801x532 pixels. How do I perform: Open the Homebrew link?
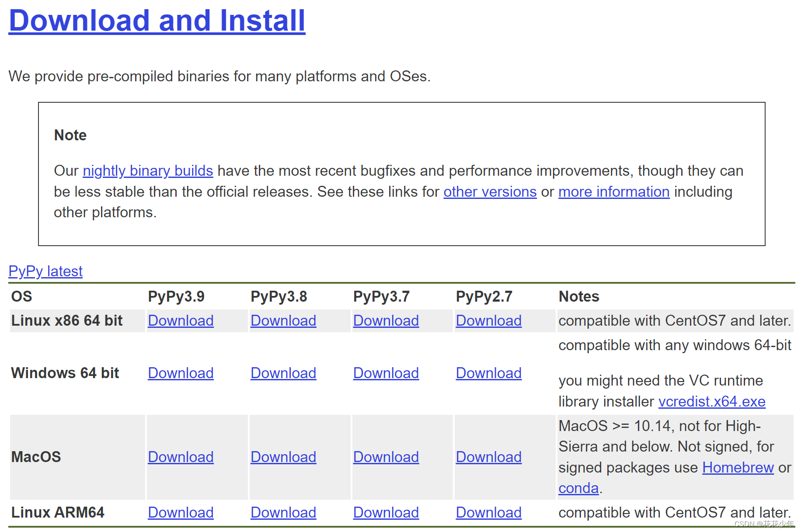coord(738,467)
